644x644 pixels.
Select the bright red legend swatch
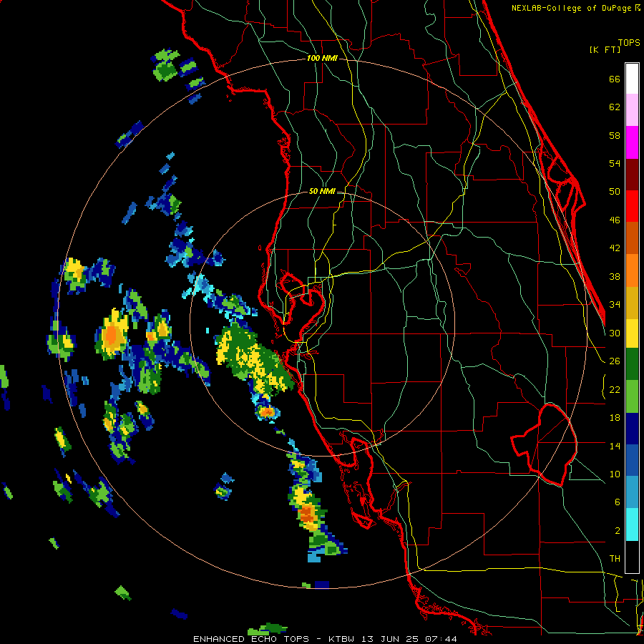pos(632,206)
